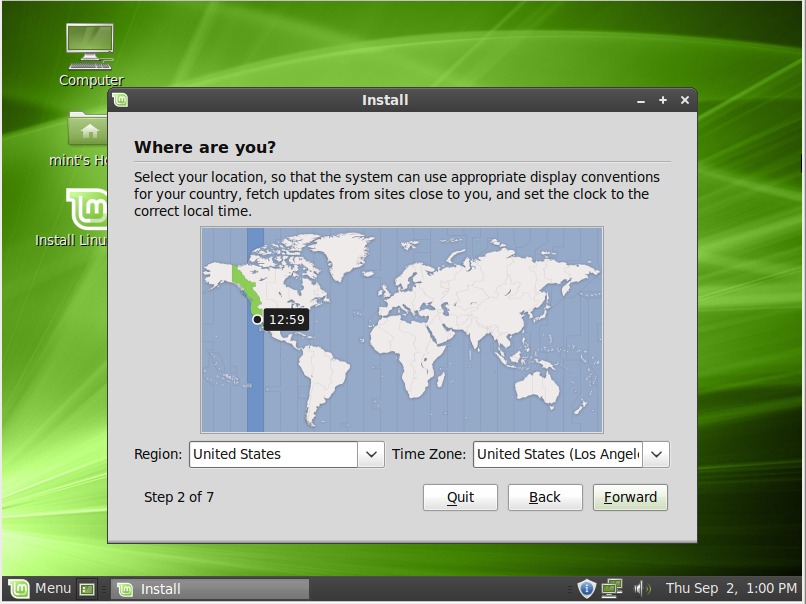Open the Mint Menu button
Screen dimensions: 806x604
40,589
